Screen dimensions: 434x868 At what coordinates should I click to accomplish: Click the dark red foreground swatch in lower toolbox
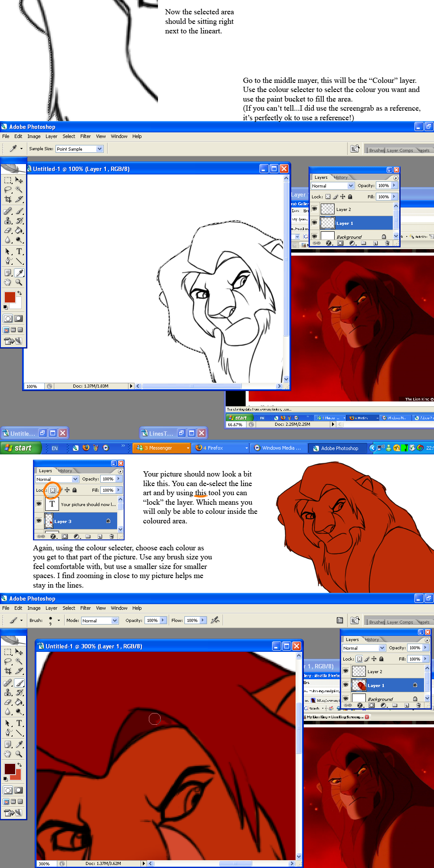pyautogui.click(x=10, y=769)
